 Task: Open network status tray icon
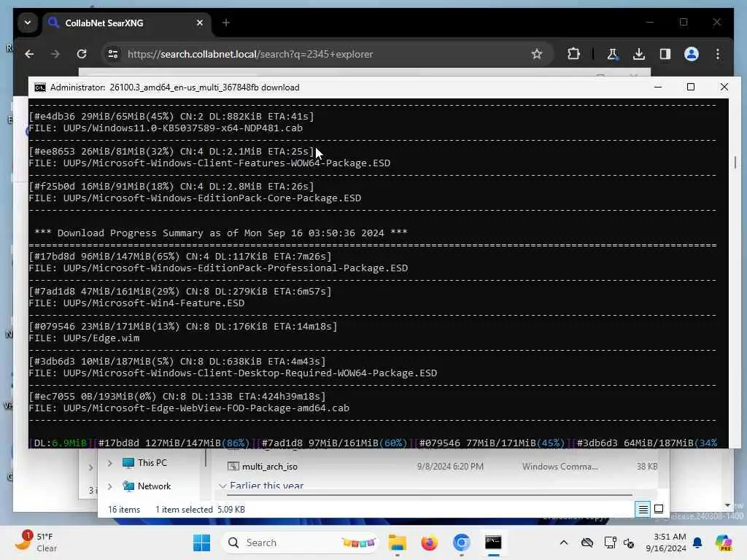610,542
